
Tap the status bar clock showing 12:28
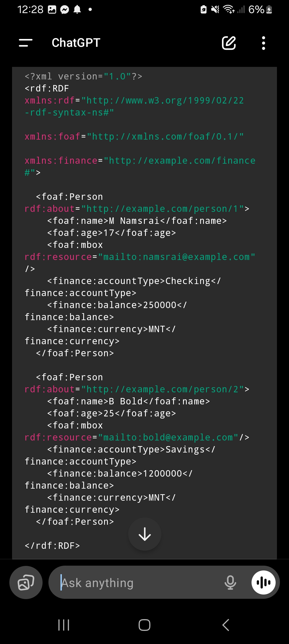point(30,10)
